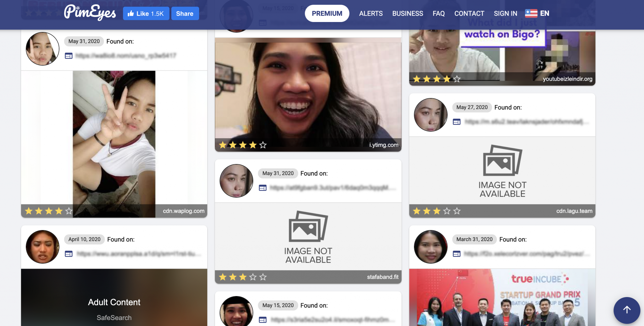Screen dimensions: 644x326
Task: Toggle SafeSearch on the Adult Content card
Action: tap(114, 318)
